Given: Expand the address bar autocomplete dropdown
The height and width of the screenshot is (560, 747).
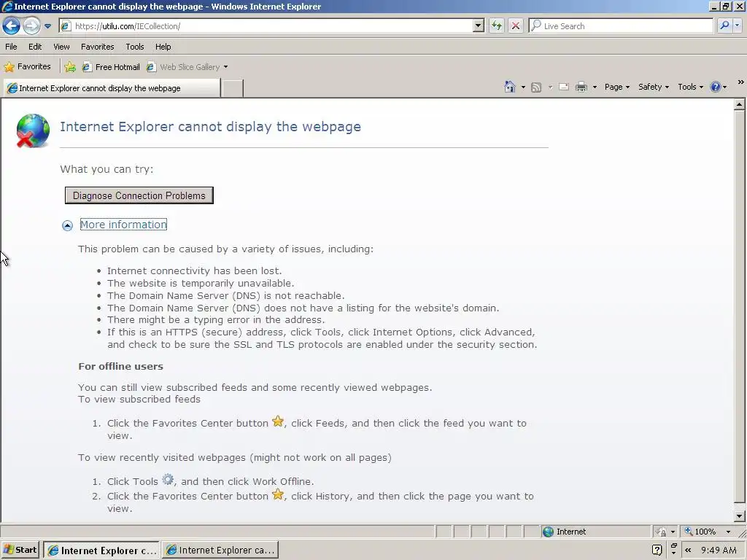Looking at the screenshot, I should click(x=479, y=26).
